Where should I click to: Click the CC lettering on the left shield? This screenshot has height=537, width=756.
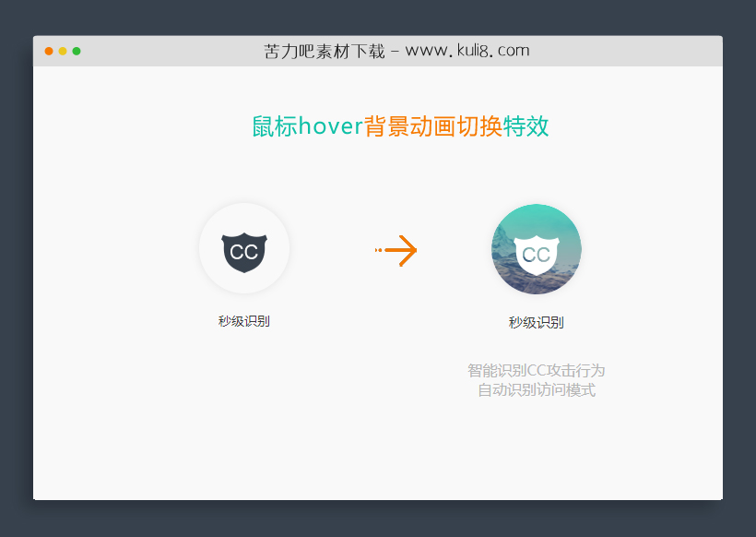(243, 249)
